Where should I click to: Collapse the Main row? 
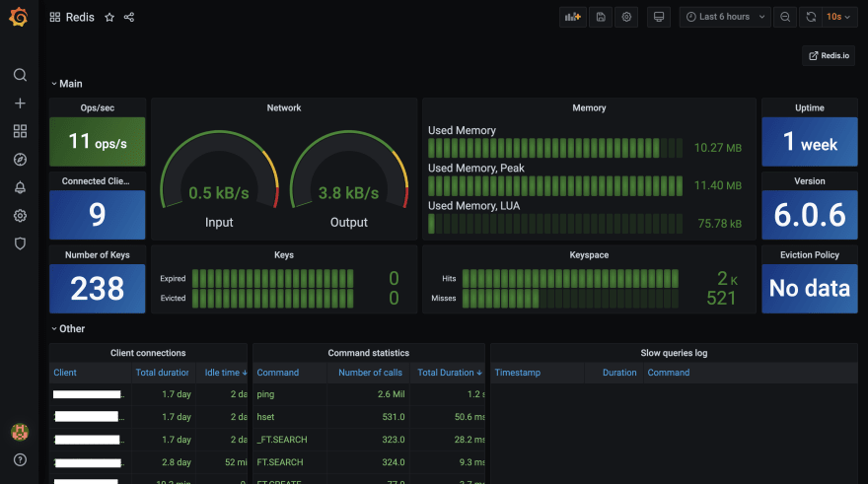[x=67, y=84]
